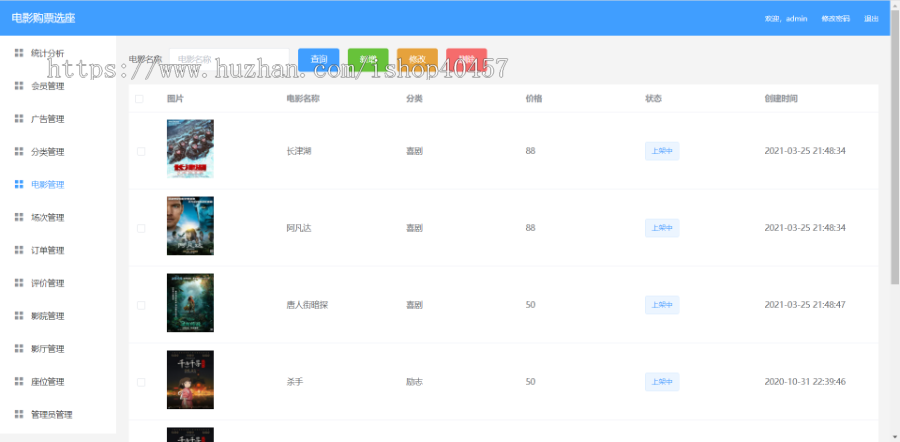Click price 88 in the 阿凡达 row
The height and width of the screenshot is (442, 900).
tap(530, 228)
